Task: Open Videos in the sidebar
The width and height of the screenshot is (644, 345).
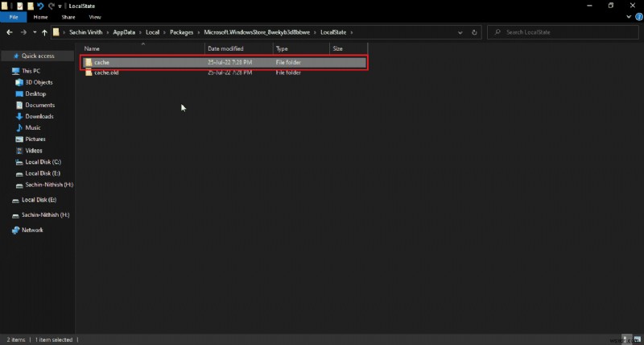Action: pos(34,151)
